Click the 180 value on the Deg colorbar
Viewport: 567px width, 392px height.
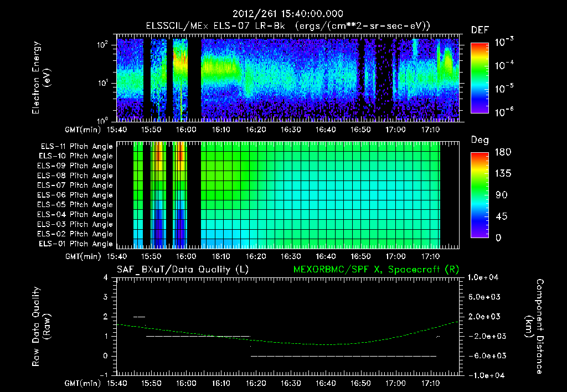pyautogui.click(x=503, y=152)
